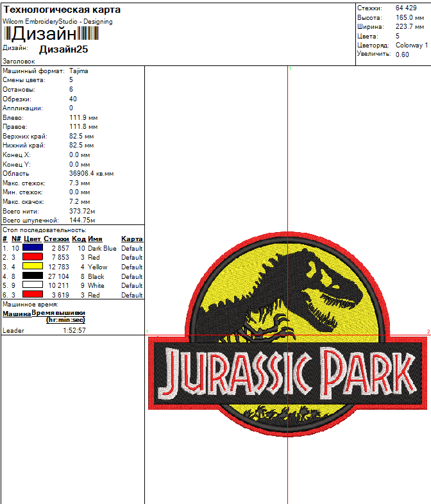Image resolution: width=431 pixels, height=504 pixels.
Task: Click the right extent '111.8 мм'
Action: 83,127
